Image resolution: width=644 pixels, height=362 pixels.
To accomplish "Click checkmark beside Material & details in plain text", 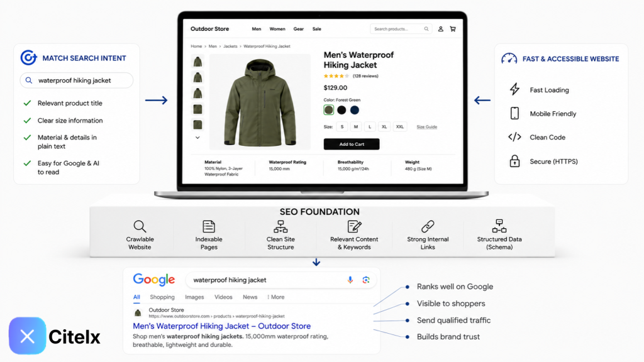I will pyautogui.click(x=27, y=138).
